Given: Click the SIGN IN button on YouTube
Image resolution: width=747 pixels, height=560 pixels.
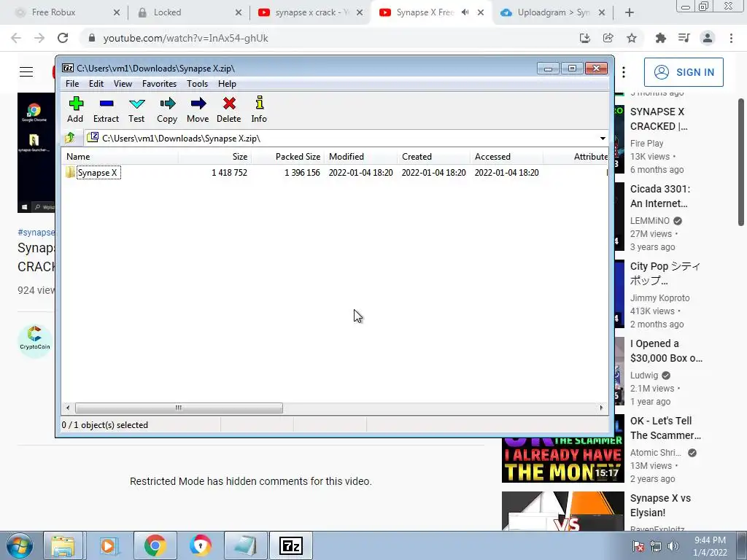Looking at the screenshot, I should point(684,72).
